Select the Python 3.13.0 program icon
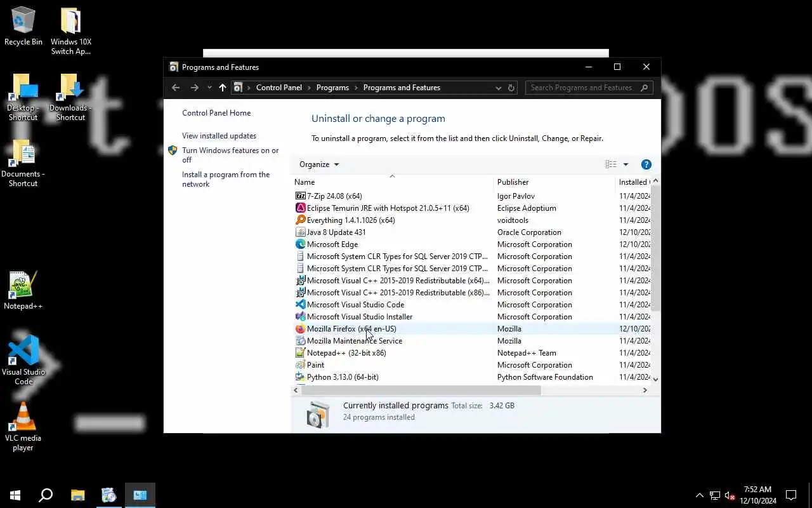The width and height of the screenshot is (812, 508). 301,377
